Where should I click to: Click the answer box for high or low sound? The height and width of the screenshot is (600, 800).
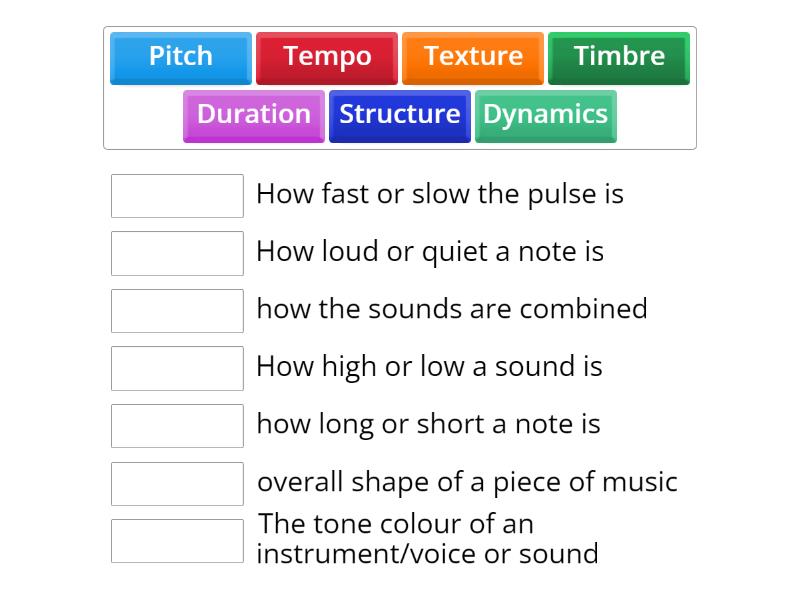(x=177, y=368)
